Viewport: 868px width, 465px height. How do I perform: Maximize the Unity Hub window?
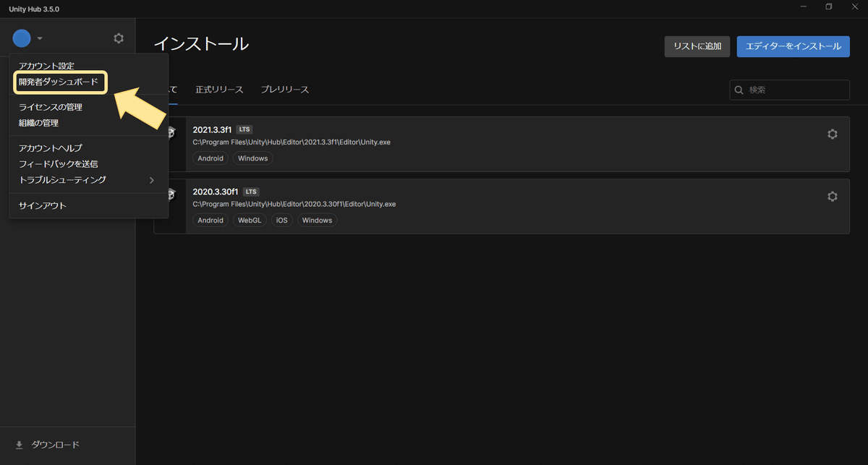click(829, 7)
